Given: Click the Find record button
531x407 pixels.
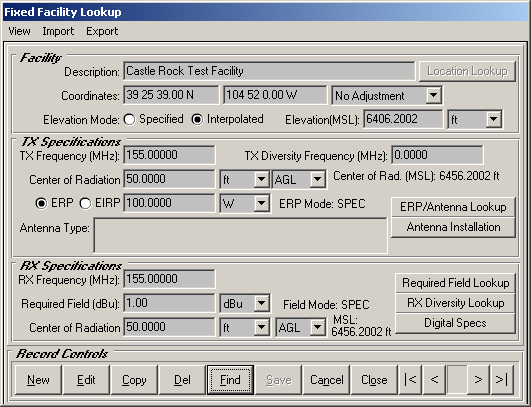Looking at the screenshot, I should pyautogui.click(x=230, y=380).
